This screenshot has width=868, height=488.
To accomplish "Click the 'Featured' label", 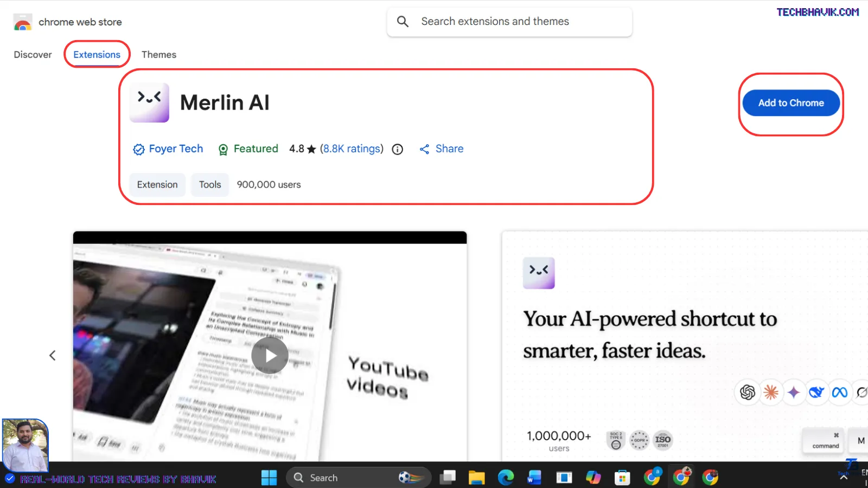I will click(256, 149).
